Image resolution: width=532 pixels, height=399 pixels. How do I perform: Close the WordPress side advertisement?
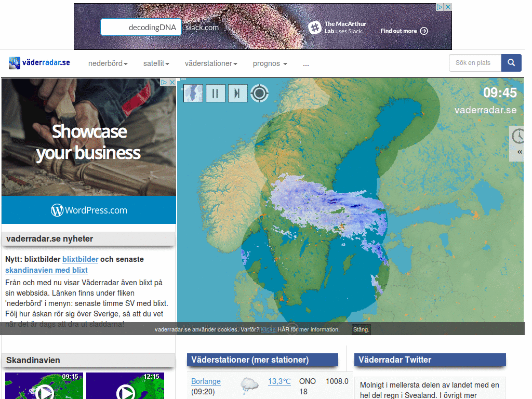pos(172,82)
